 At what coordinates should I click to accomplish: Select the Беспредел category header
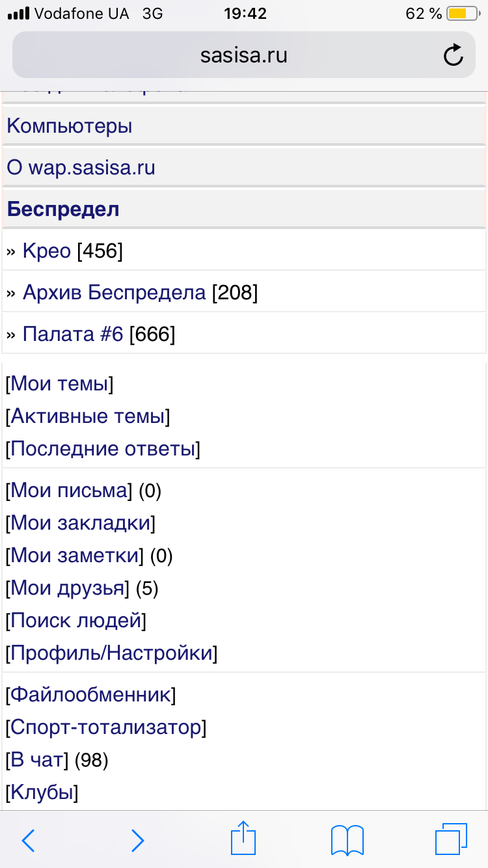pos(63,210)
